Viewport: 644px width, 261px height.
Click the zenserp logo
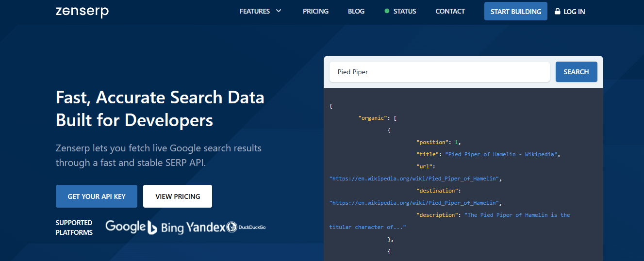(82, 12)
